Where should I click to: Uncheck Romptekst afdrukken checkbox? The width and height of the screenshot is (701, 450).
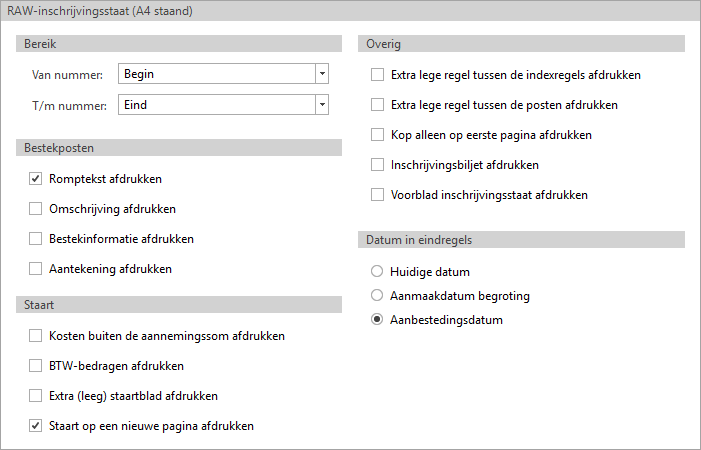(x=36, y=179)
